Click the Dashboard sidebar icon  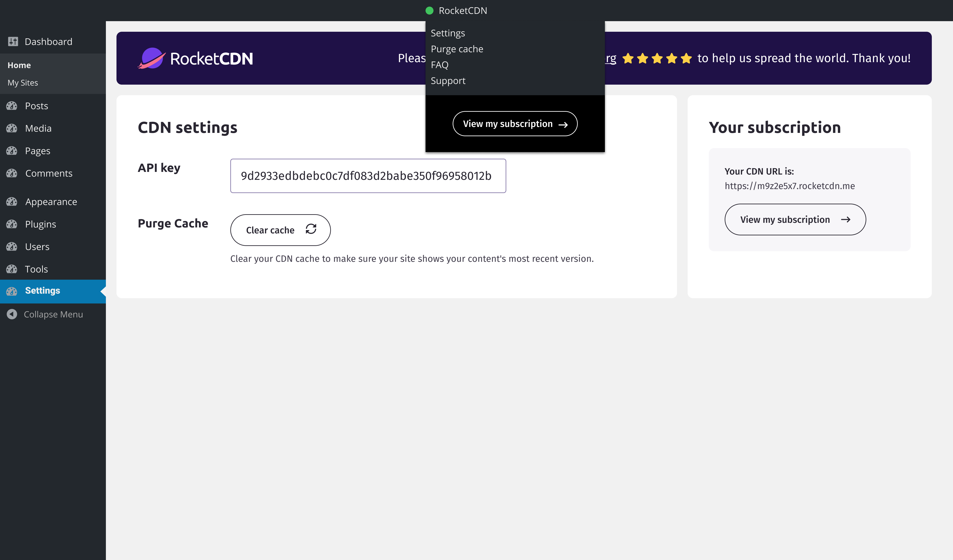[x=13, y=42]
